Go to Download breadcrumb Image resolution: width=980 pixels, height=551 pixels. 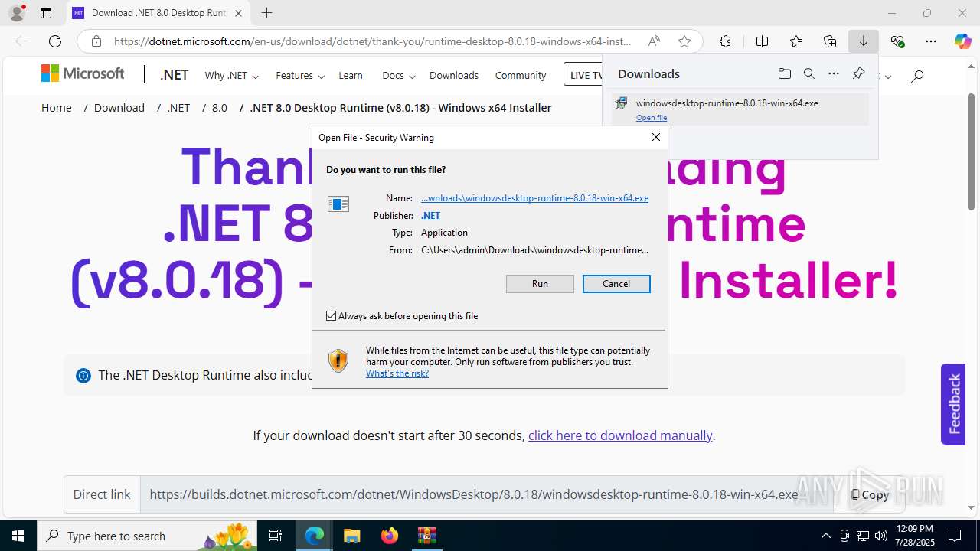pos(119,108)
